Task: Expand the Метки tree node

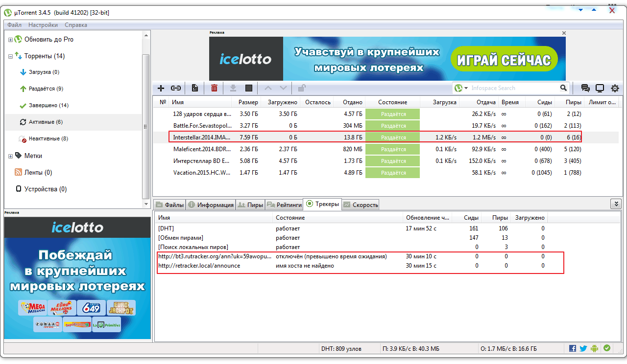Action: [x=11, y=156]
